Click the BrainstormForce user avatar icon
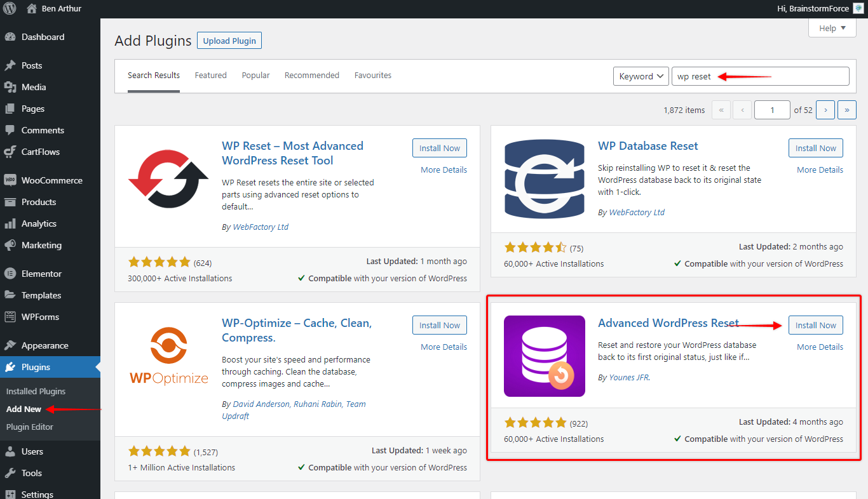The width and height of the screenshot is (868, 499). coord(858,9)
